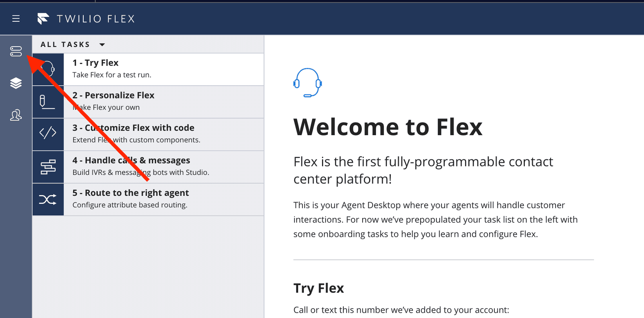Click the shuffle routing icon
The height and width of the screenshot is (318, 644).
47,199
